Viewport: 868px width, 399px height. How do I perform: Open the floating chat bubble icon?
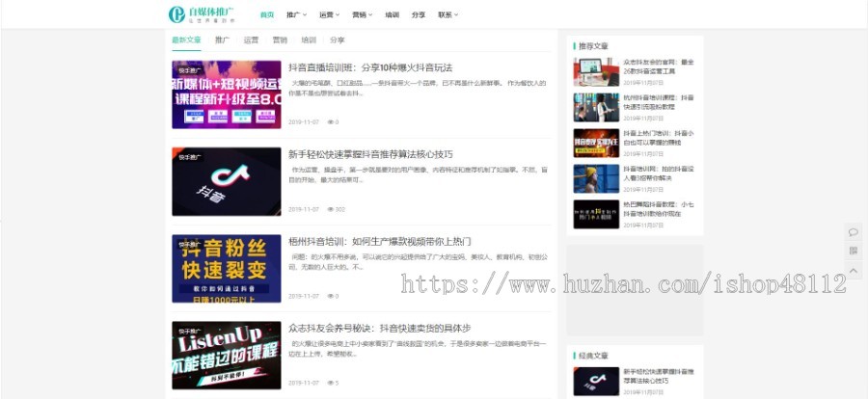pyautogui.click(x=854, y=232)
